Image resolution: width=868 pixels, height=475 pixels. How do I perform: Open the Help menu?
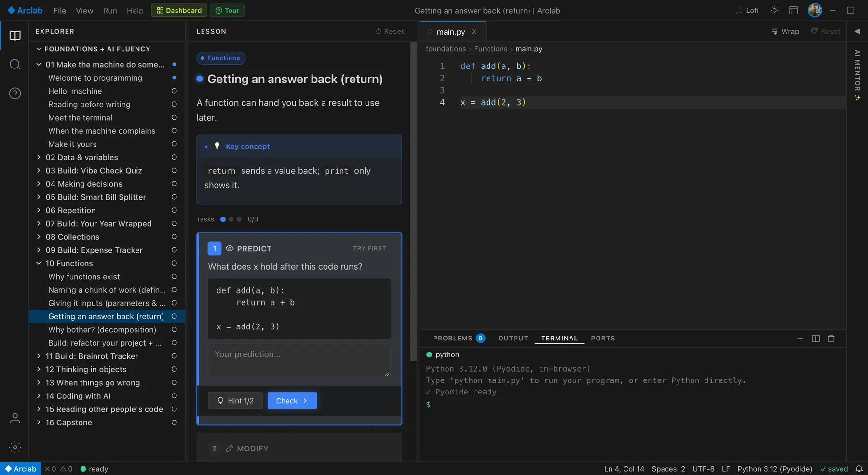point(135,10)
